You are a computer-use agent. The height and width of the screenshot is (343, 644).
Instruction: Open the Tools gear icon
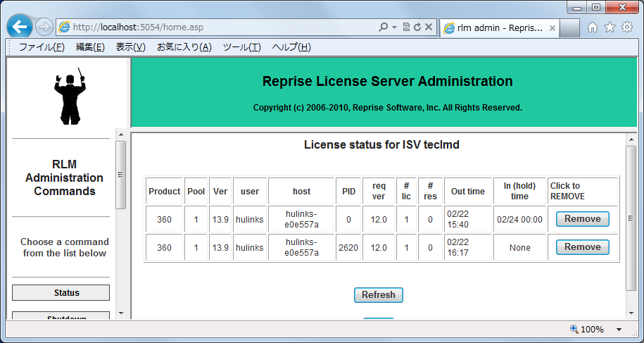(626, 27)
